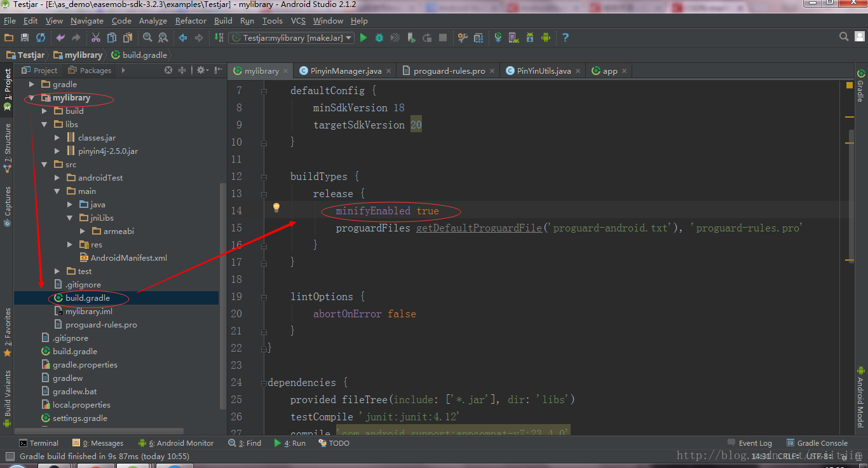
Task: Click the Sync Project with Gradle Files icon
Action: (x=498, y=38)
